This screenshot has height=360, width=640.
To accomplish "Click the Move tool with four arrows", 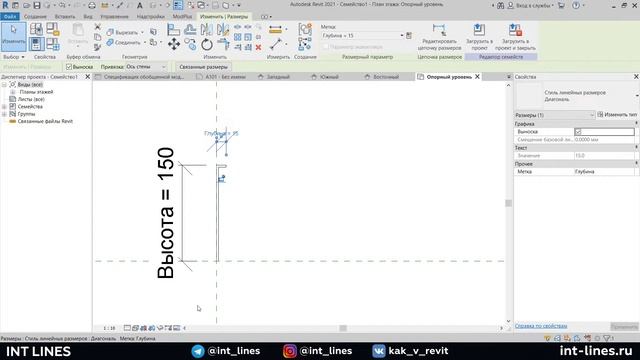I will pyautogui.click(x=174, y=44).
